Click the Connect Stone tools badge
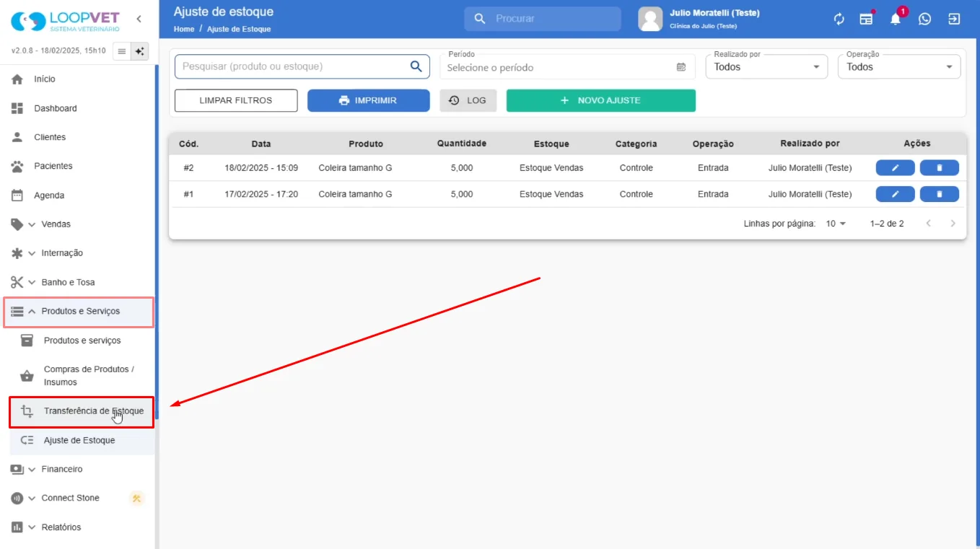Screen dimensions: 980x549 click(136, 499)
